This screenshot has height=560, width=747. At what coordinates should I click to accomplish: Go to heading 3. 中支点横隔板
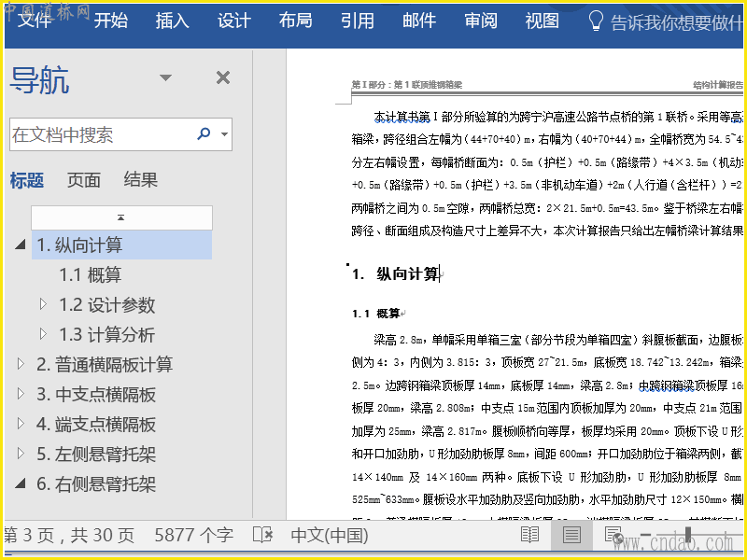pyautogui.click(x=96, y=394)
